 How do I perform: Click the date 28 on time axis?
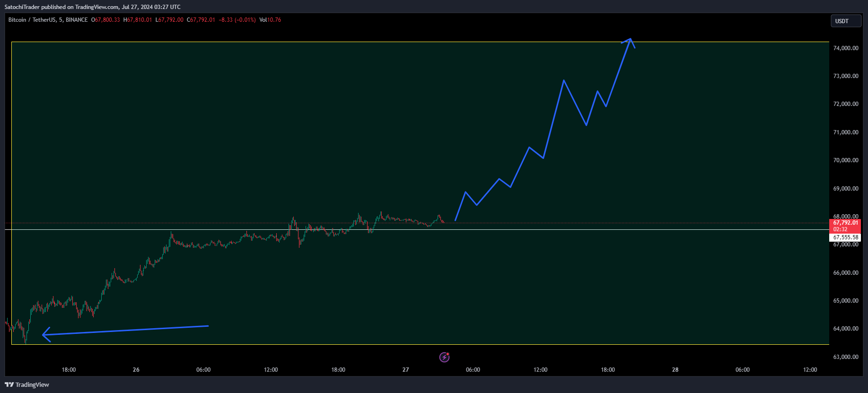click(675, 370)
